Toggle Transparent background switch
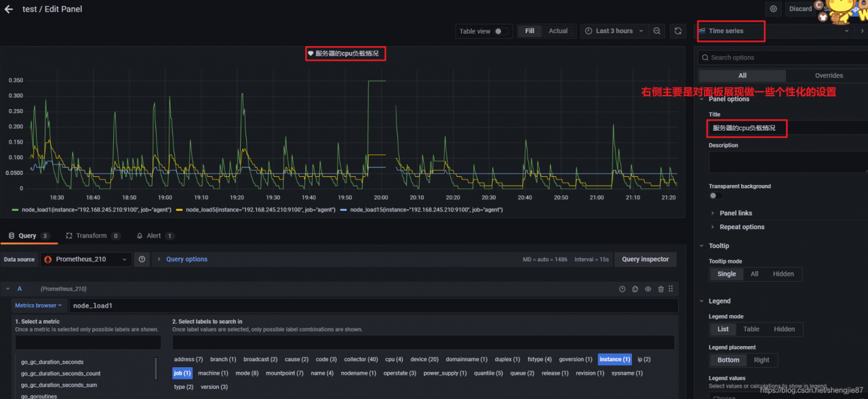Screen dimensions: 868x399 click(x=715, y=196)
